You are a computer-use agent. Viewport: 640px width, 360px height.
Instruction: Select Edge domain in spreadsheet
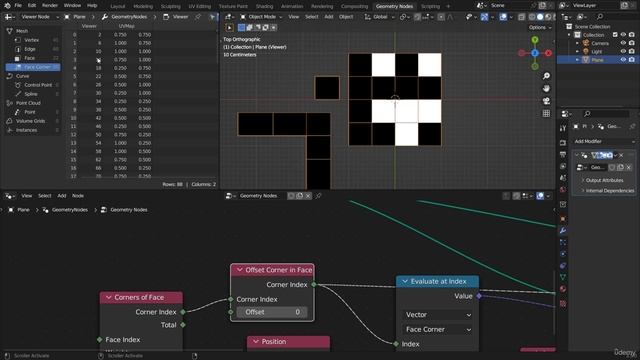click(x=30, y=49)
